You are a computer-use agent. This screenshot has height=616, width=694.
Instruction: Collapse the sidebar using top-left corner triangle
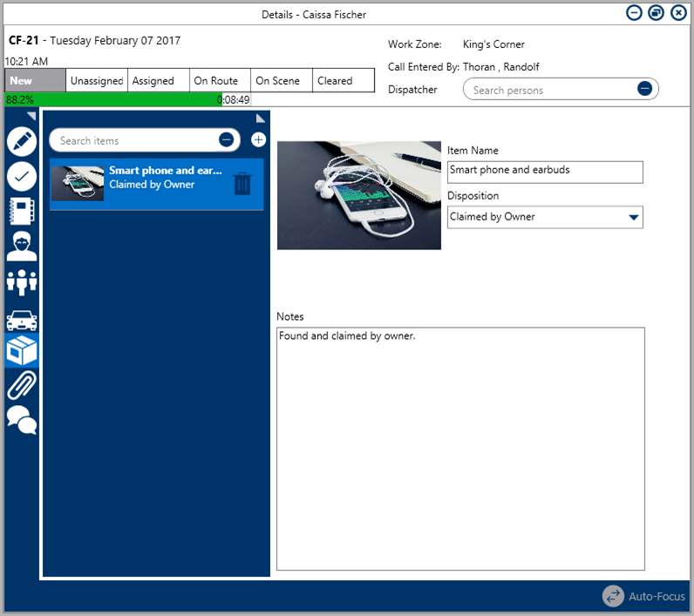(31, 116)
